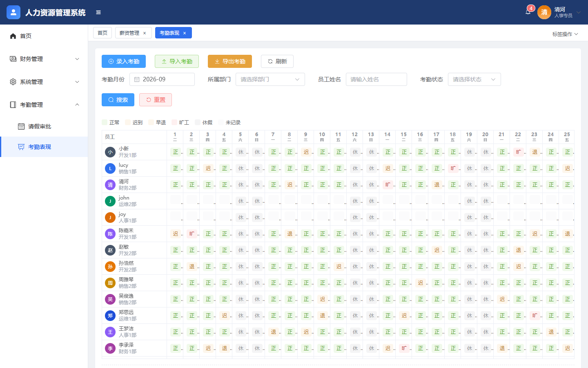Screen dimensions: 588x368
Task: Click the 旷工 legend color swatch
Action: pyautogui.click(x=174, y=122)
